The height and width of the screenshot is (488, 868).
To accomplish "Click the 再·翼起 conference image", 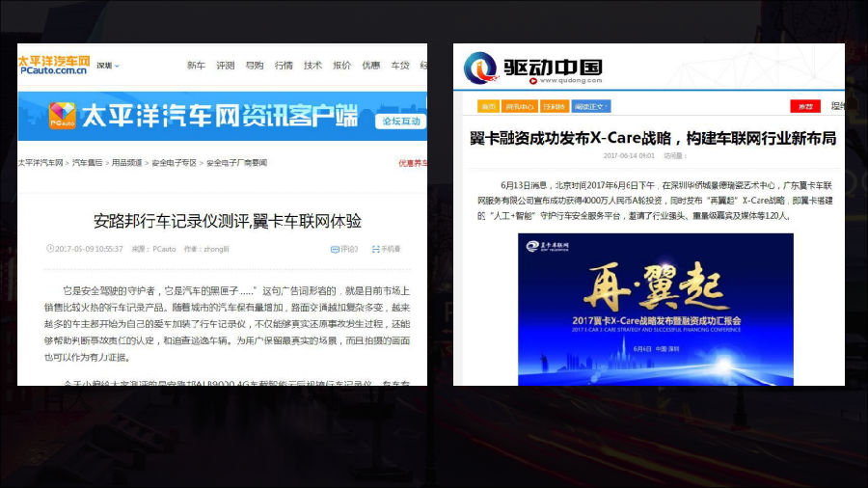I will [x=655, y=309].
